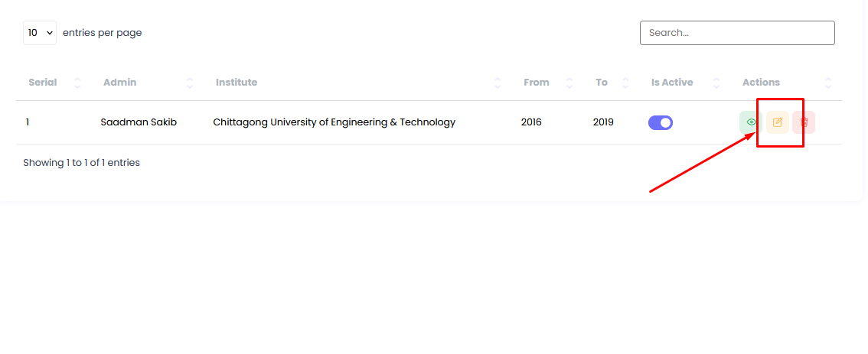Select the Saadman Sakib admin cell
This screenshot has height=354, width=868.
pyautogui.click(x=139, y=122)
